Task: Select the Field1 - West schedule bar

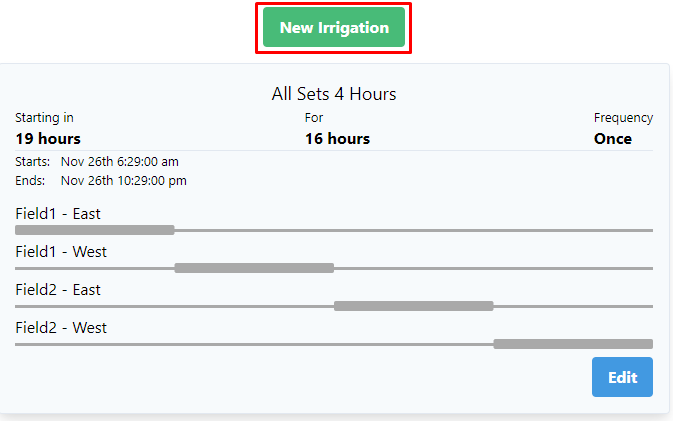Action: click(254, 268)
